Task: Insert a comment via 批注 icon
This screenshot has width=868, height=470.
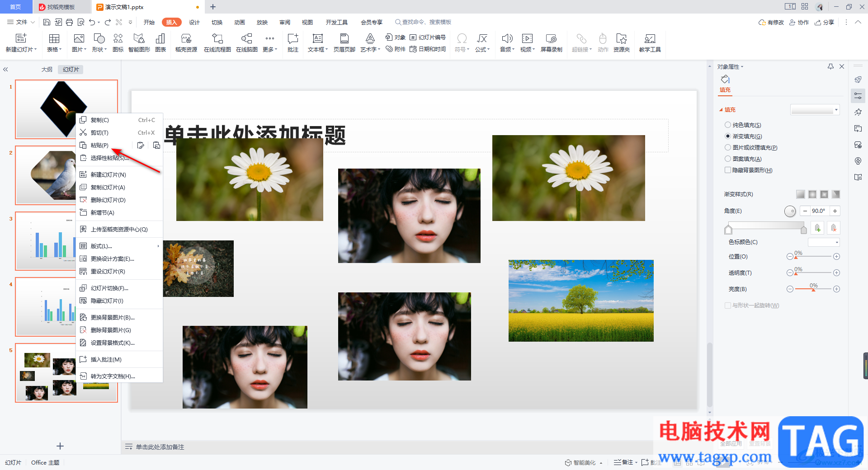Action: pos(293,42)
